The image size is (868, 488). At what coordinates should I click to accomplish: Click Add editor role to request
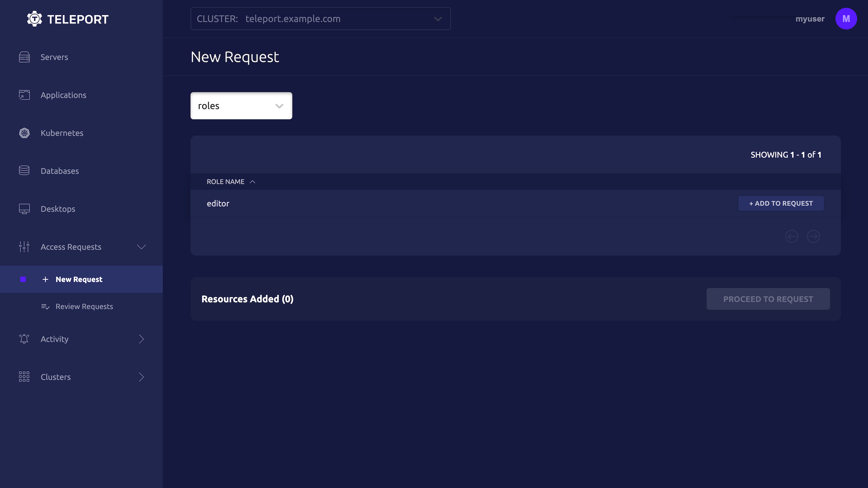click(x=781, y=203)
